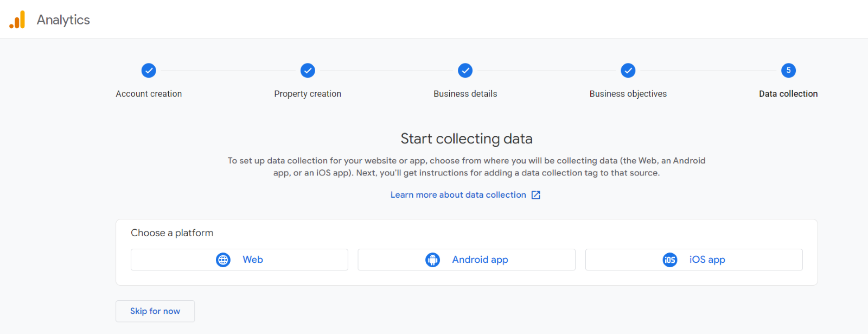Click the Business objectives checkmark step icon
This screenshot has height=334, width=868.
coord(628,71)
